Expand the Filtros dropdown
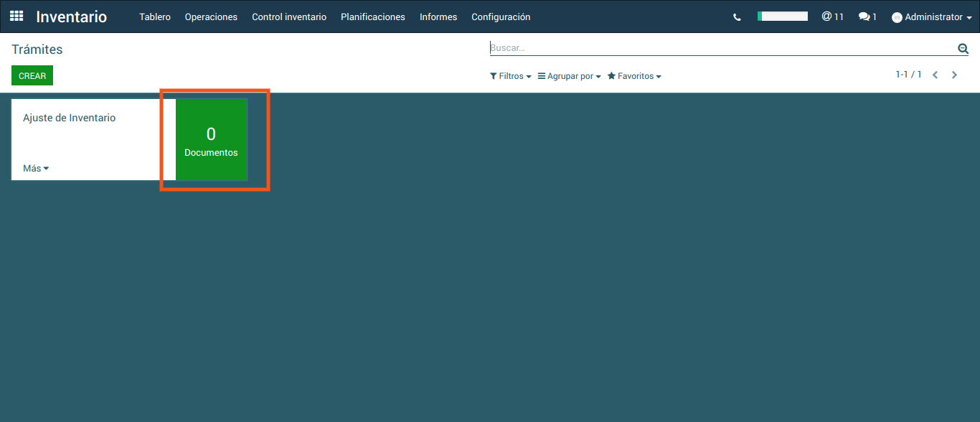Screen dimensions: 980x422 click(x=510, y=76)
